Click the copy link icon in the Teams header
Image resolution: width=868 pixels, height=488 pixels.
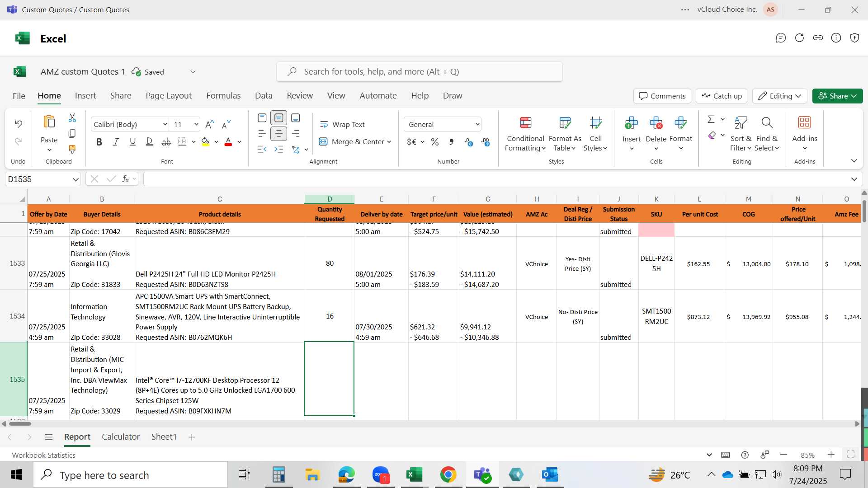pos(818,38)
